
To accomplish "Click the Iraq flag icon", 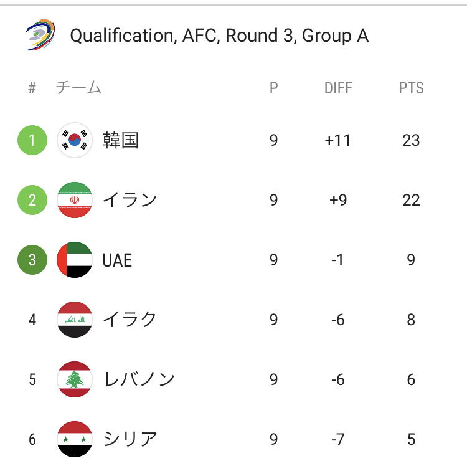I will coord(75,320).
